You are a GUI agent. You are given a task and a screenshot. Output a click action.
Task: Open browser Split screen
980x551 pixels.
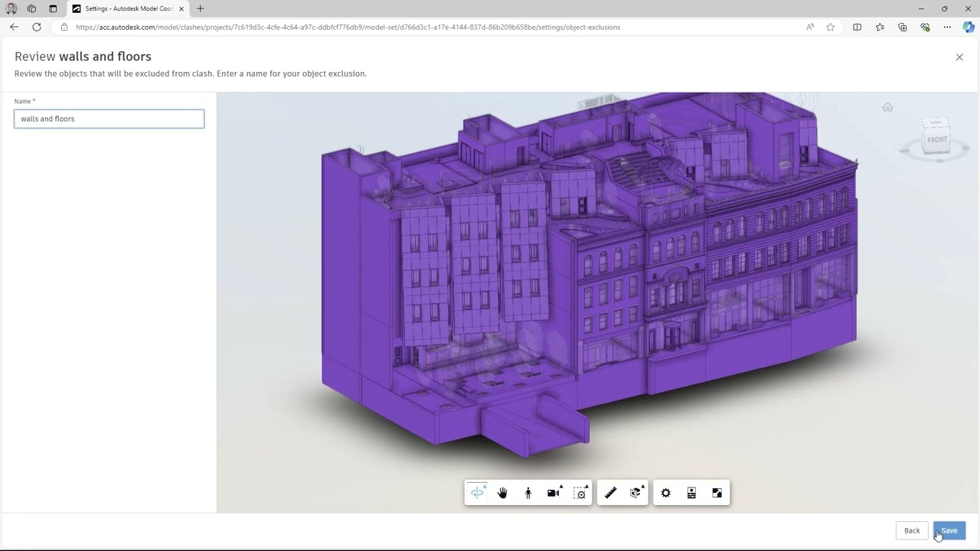pyautogui.click(x=857, y=27)
